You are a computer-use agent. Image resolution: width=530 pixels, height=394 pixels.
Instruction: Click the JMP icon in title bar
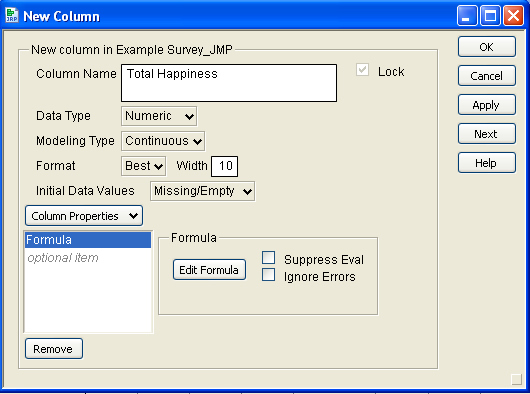pyautogui.click(x=12, y=16)
